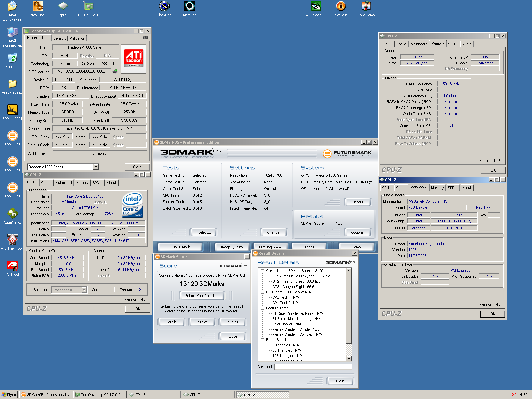The width and height of the screenshot is (532, 399).
Task: Click Close button in GPU-Z window
Action: coord(137,167)
